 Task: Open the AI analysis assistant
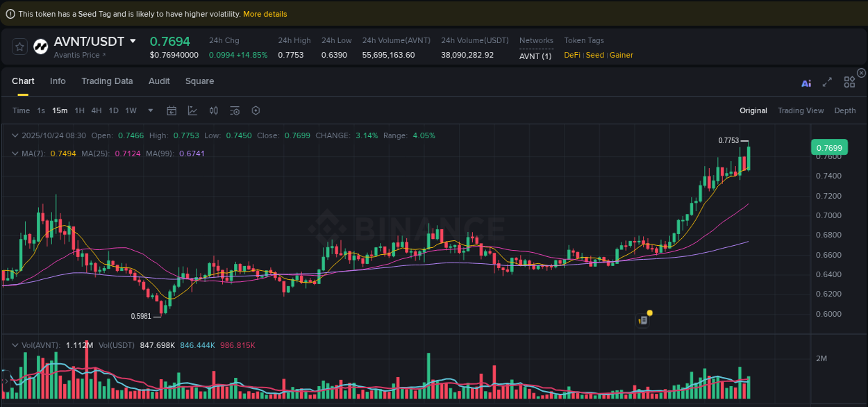806,82
